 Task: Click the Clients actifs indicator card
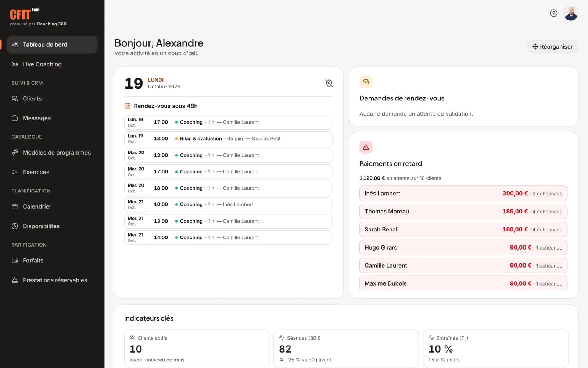[197, 349]
